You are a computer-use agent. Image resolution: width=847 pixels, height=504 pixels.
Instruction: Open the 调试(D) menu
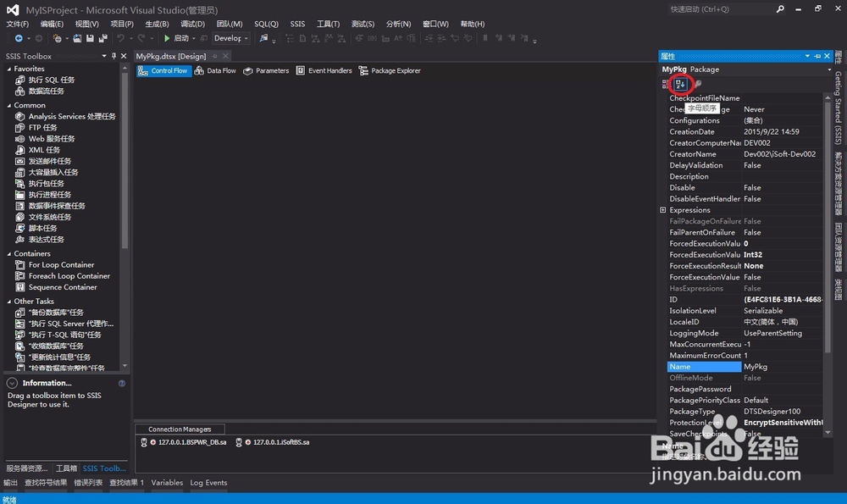192,24
